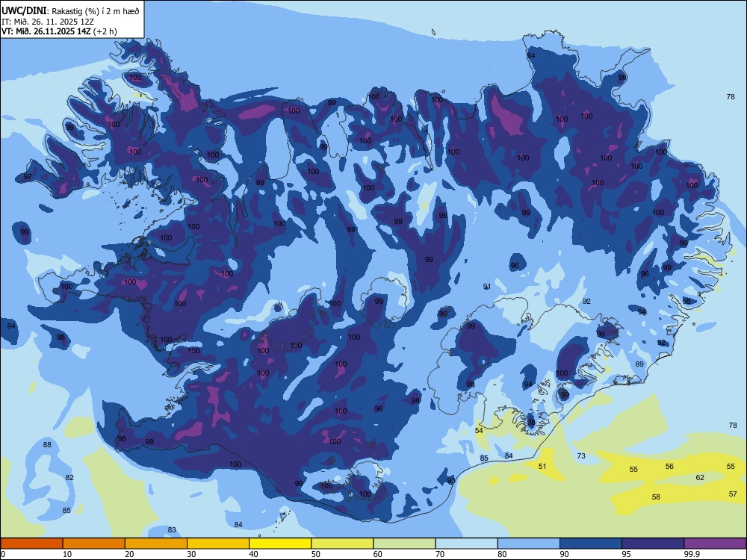This screenshot has width=747, height=560.
Task: Select the 20–30 legend color band
Action: (x=156, y=544)
